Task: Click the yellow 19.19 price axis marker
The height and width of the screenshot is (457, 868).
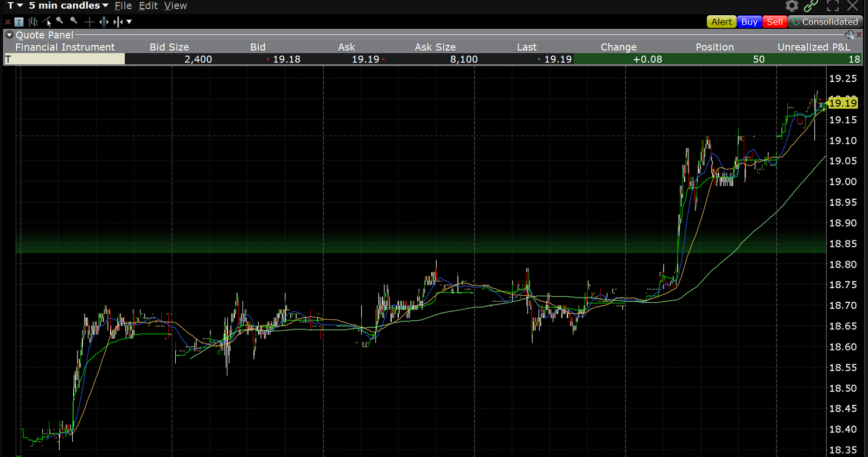Action: click(x=843, y=103)
